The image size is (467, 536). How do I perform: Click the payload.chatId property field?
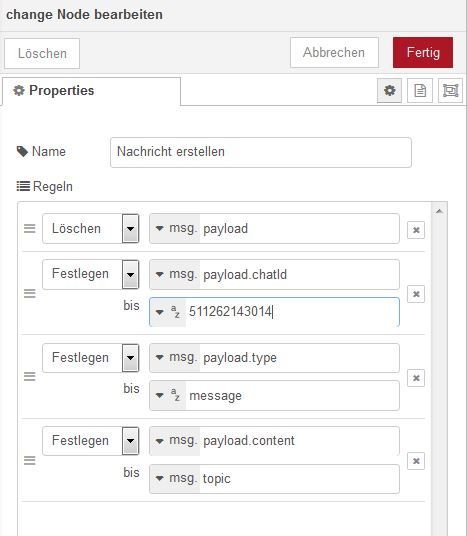(299, 274)
